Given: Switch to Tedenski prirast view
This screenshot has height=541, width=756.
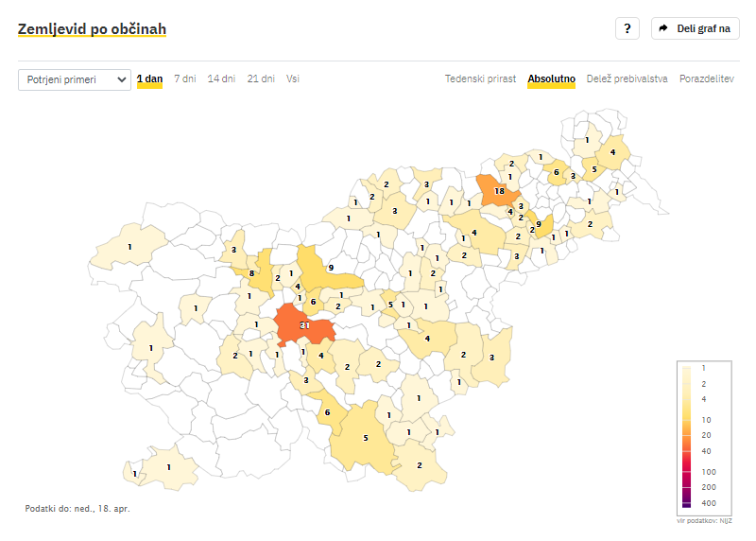Looking at the screenshot, I should point(480,79).
